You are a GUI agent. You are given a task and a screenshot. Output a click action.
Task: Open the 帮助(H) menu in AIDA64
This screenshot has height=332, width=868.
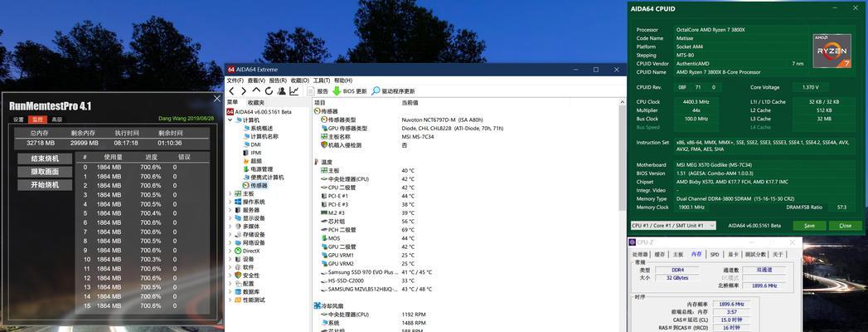coord(343,81)
